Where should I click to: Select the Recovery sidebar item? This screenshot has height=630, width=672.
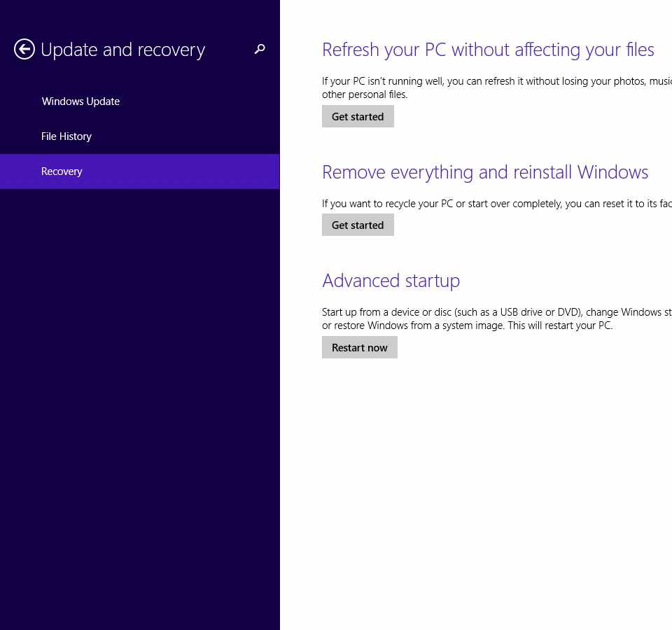(140, 171)
